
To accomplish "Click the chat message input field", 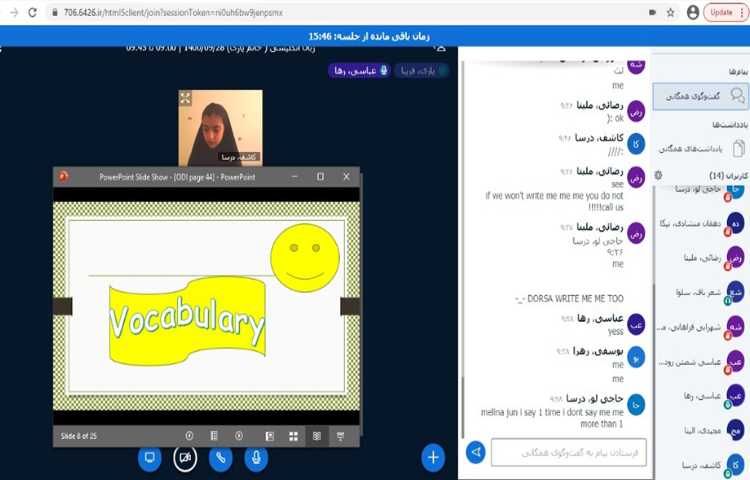I will 568,453.
